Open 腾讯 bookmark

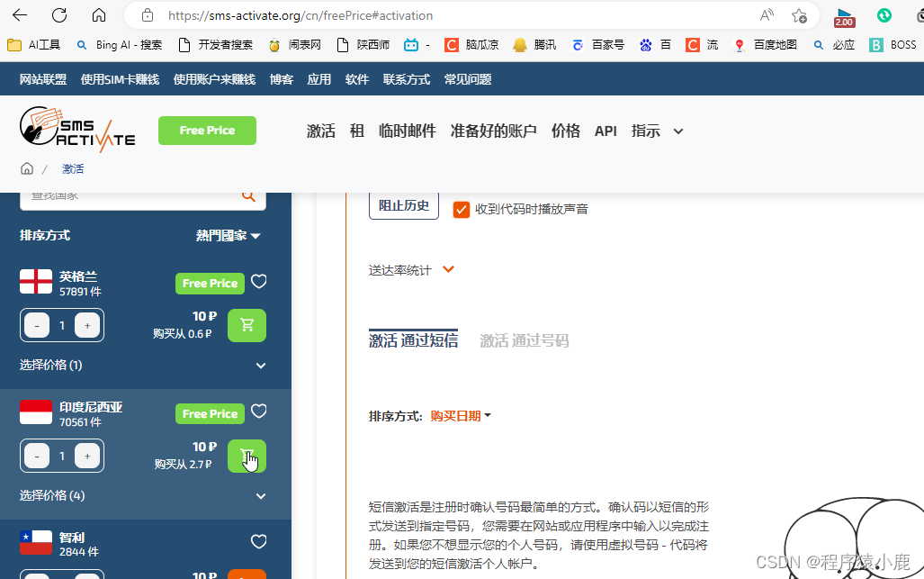point(534,45)
